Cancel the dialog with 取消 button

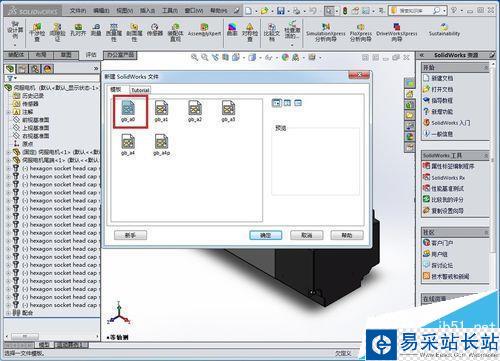click(x=306, y=235)
